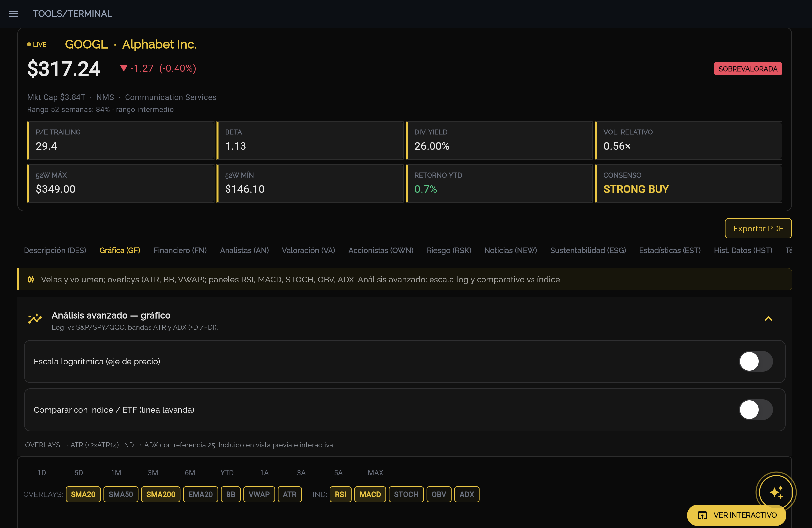The height and width of the screenshot is (528, 812).
Task: Toggle the VWAP overlay
Action: pos(259,494)
